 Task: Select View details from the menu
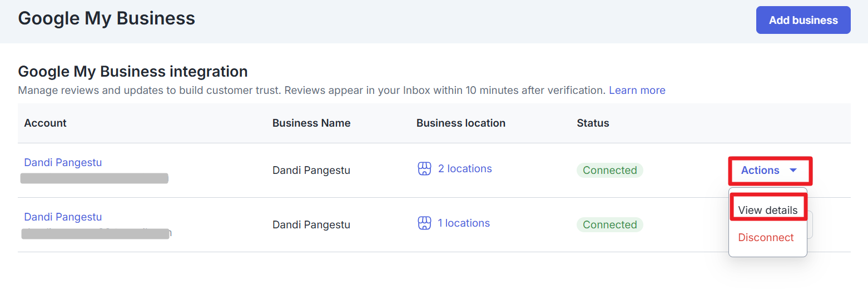coord(767,210)
